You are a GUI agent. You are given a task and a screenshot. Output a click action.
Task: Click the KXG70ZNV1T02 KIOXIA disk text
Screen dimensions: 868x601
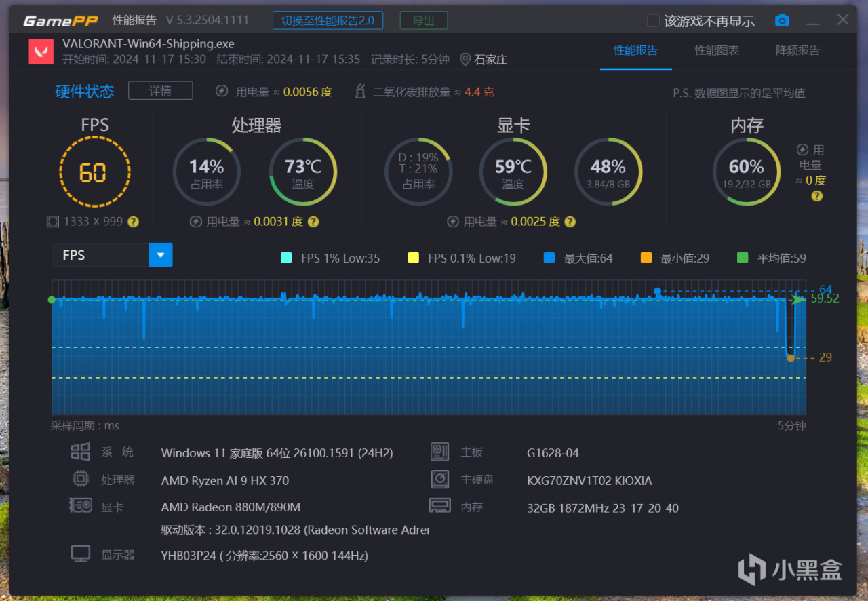[589, 481]
